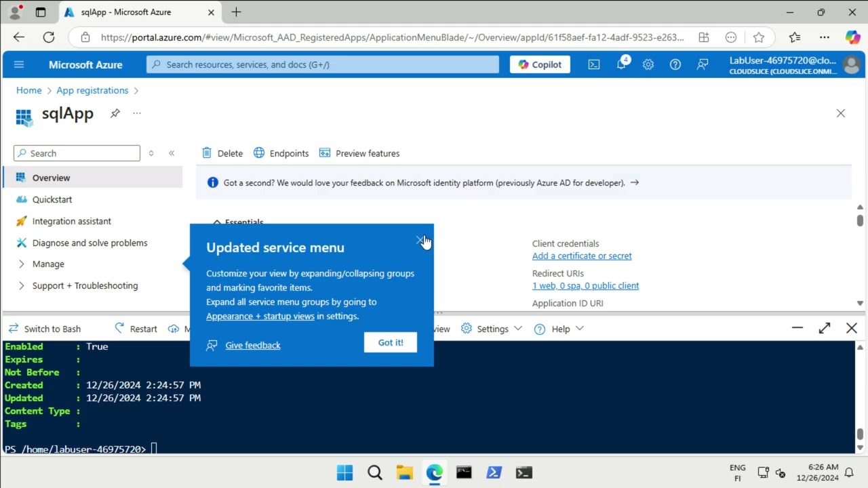Open the sqlApp more options ellipsis
The width and height of the screenshot is (868, 488).
coord(137,113)
